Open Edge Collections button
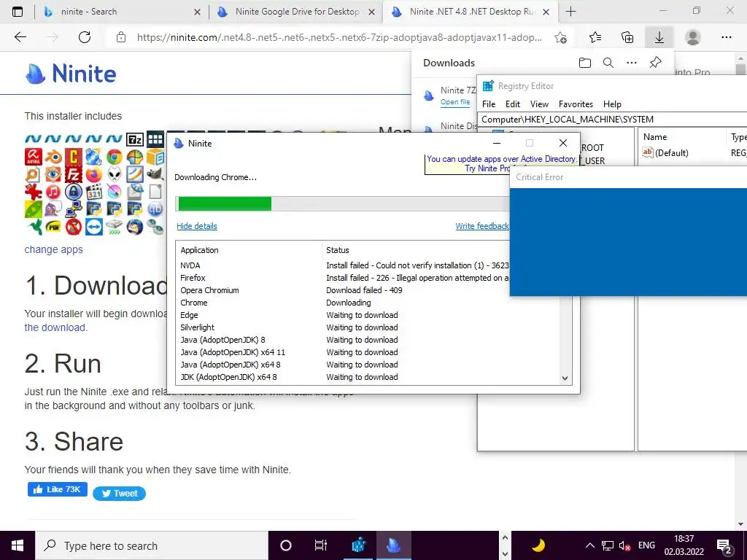The width and height of the screenshot is (747, 560). point(627,37)
